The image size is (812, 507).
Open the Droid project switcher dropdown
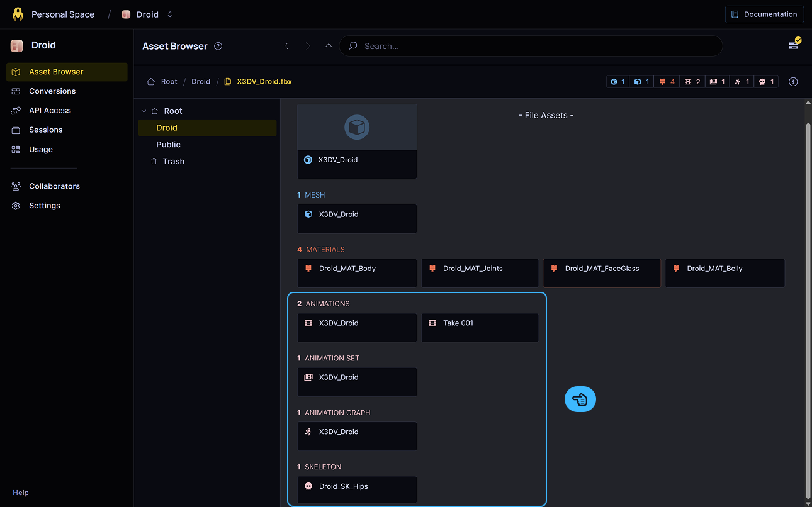[148, 14]
